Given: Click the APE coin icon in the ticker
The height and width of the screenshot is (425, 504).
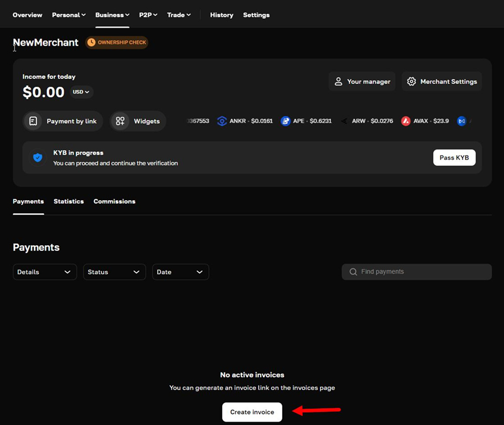Looking at the screenshot, I should tap(285, 121).
